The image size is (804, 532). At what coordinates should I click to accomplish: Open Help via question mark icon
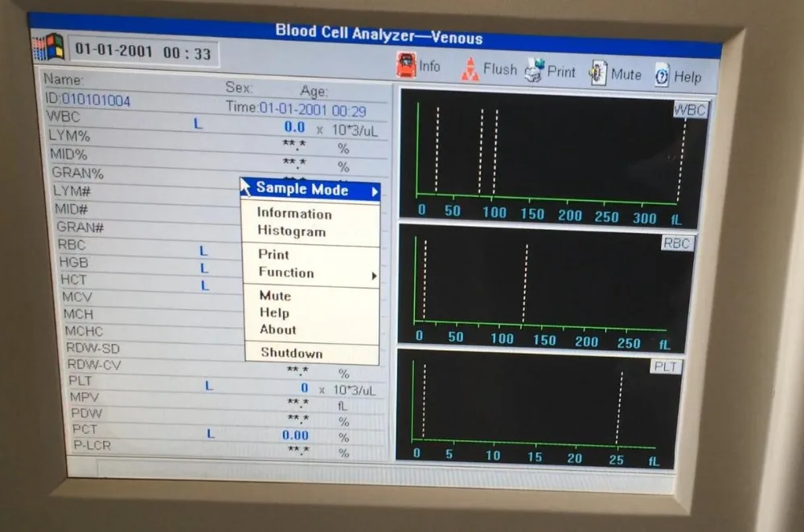point(662,76)
